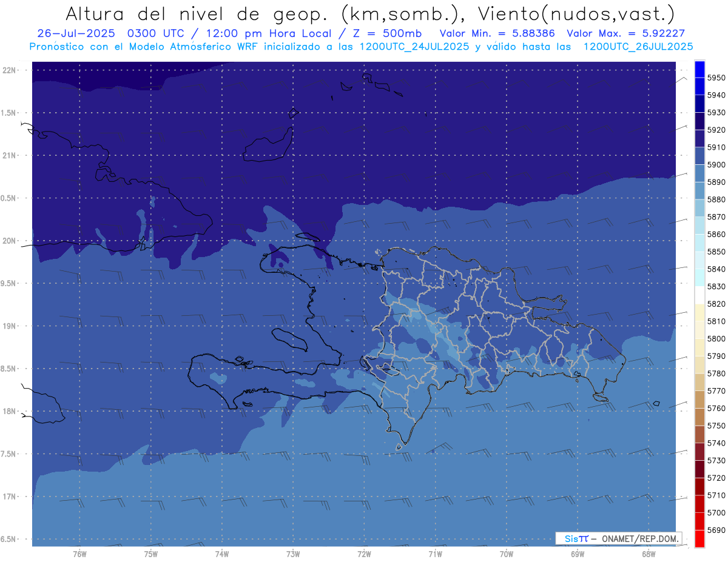Screen dimensions: 728x562
Task: Click the '5690' colorbar value
Action: pyautogui.click(x=716, y=530)
